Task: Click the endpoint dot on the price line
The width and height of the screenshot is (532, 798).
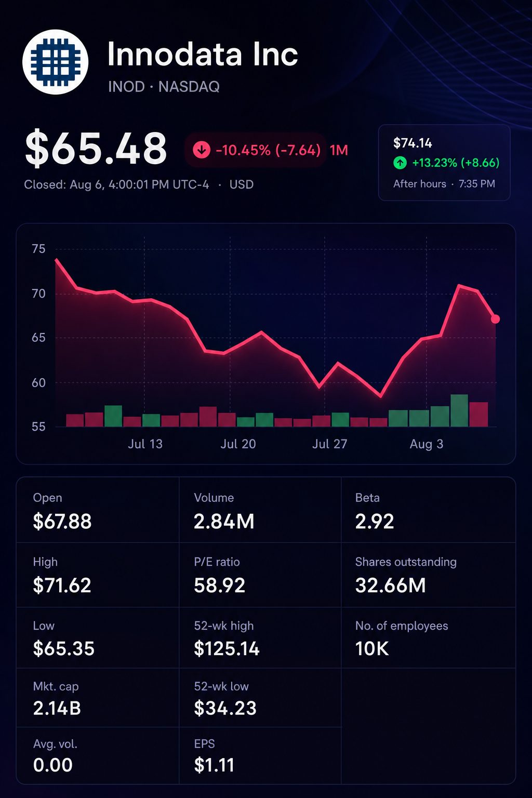Action: (495, 319)
